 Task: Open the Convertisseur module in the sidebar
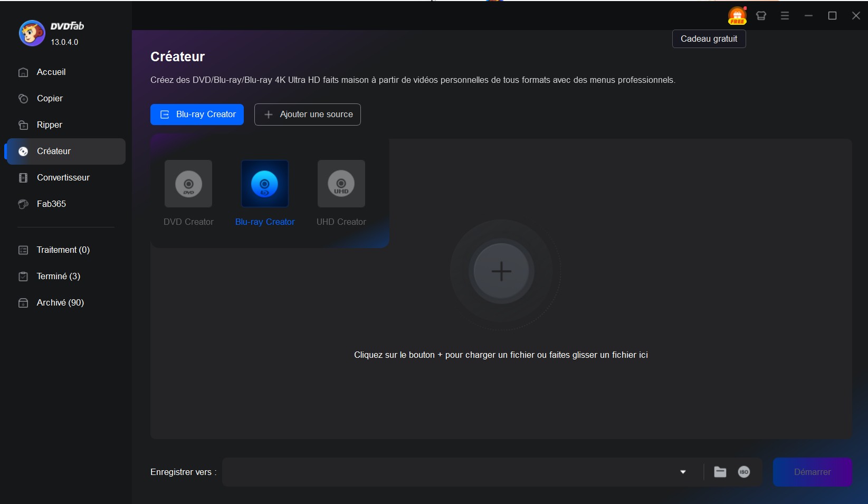click(62, 177)
